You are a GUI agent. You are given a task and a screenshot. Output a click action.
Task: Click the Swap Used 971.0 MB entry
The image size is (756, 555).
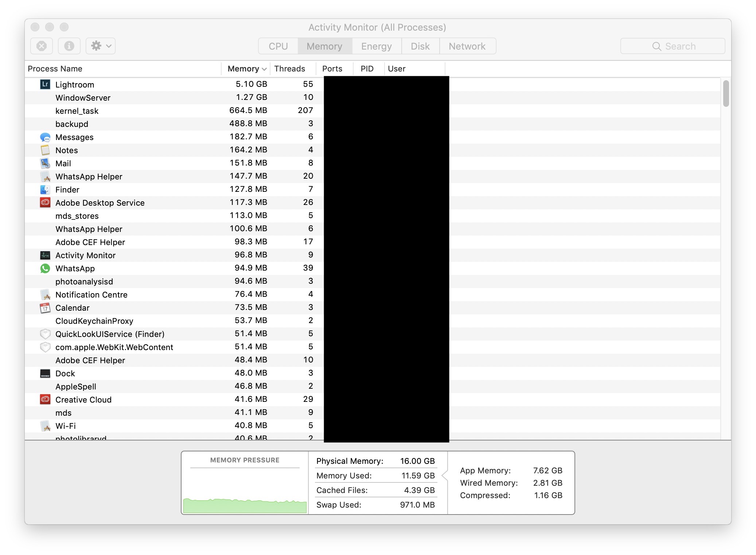point(375,505)
